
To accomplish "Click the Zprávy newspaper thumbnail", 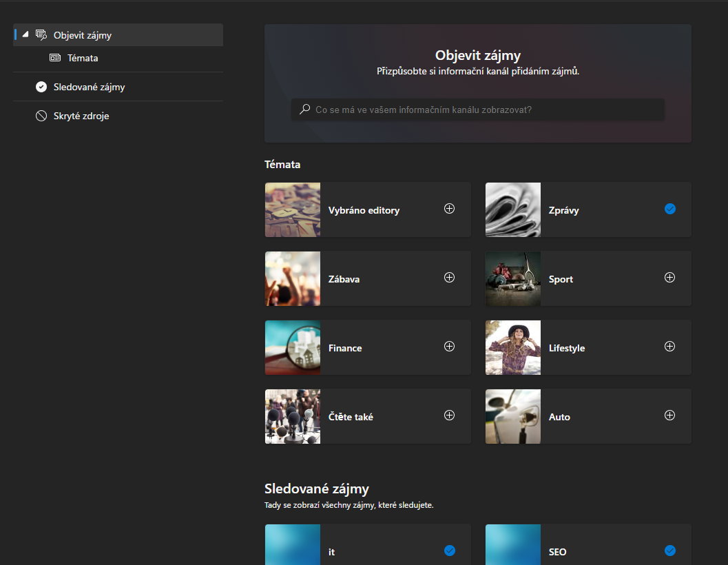I will coord(513,209).
